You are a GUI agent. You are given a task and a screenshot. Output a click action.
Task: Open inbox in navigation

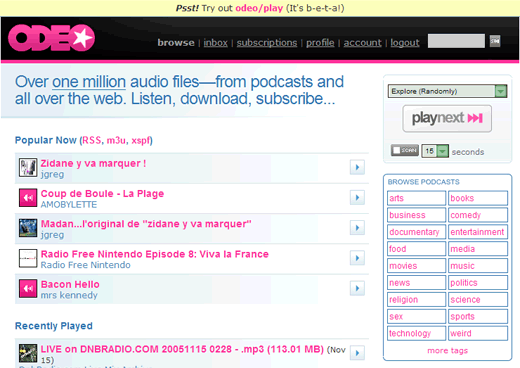click(216, 43)
